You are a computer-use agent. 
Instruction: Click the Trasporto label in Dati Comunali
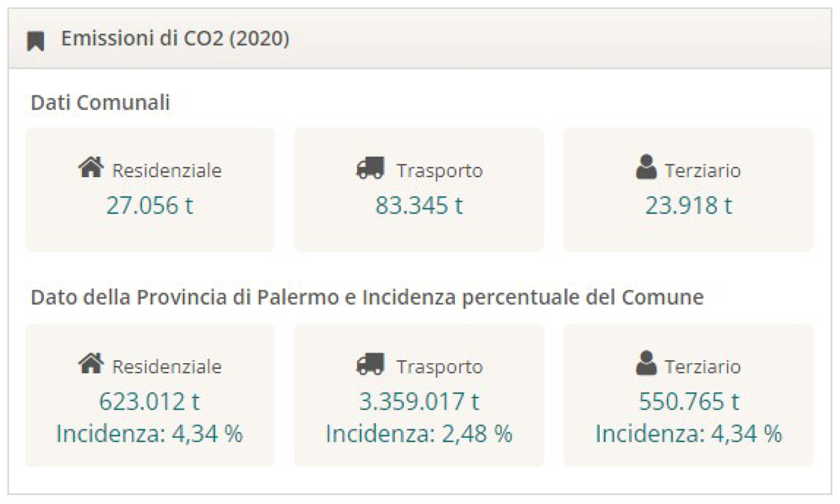pos(440,171)
